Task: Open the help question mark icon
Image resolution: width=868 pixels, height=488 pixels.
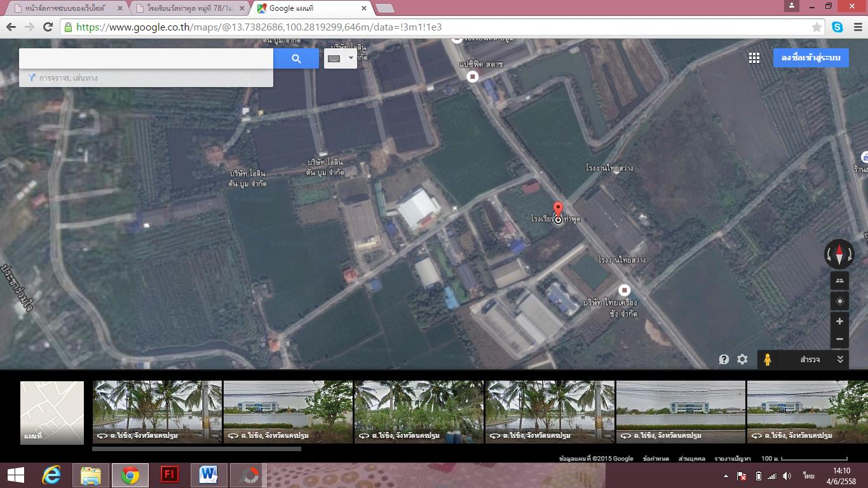Action: coord(724,360)
